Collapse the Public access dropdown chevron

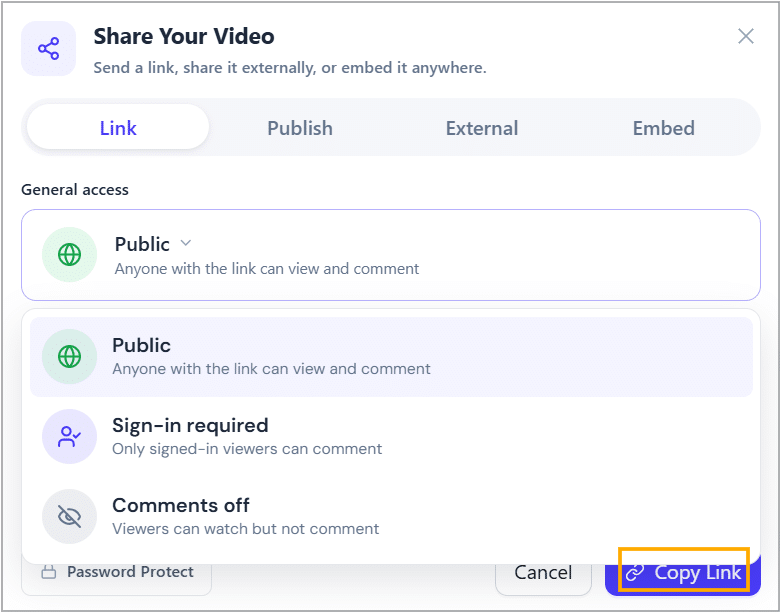pos(186,243)
